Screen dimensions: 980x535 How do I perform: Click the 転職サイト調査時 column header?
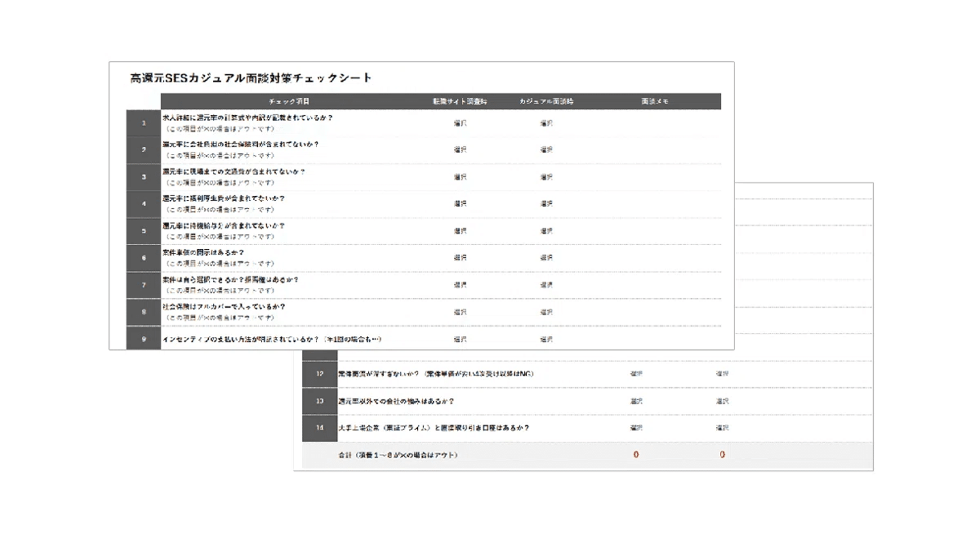pos(460,101)
